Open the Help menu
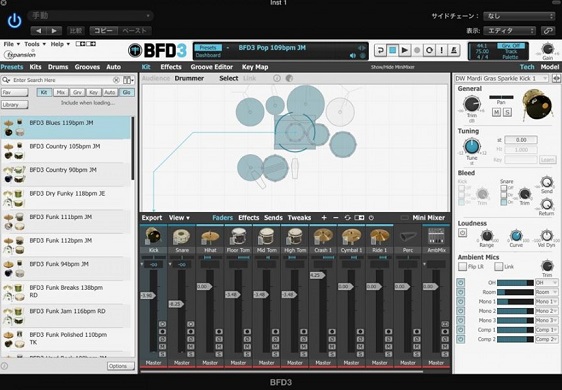This screenshot has width=562, height=390. point(60,44)
